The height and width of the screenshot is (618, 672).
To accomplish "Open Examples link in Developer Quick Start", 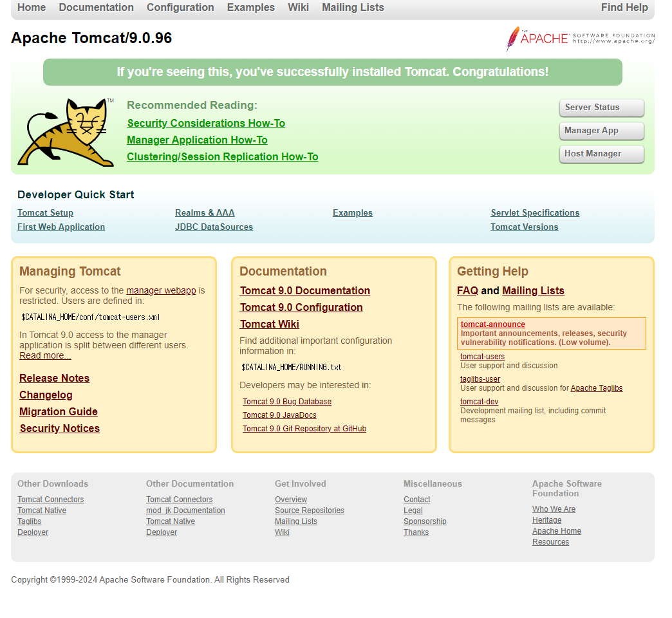I will 353,213.
